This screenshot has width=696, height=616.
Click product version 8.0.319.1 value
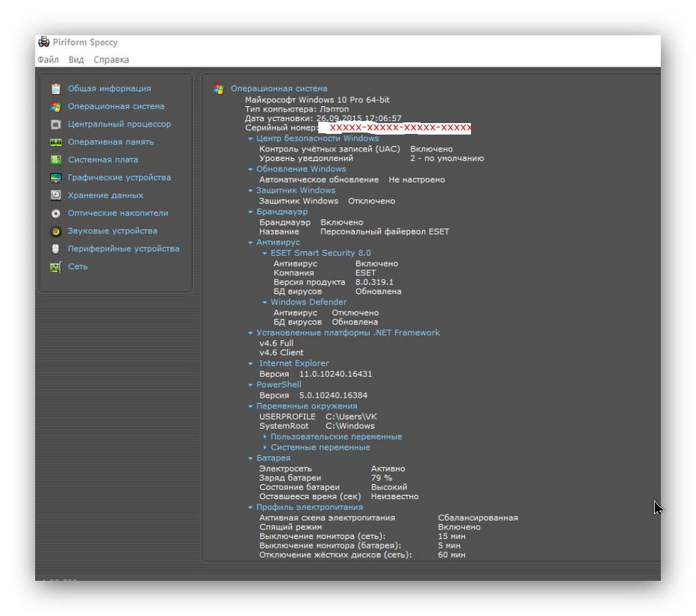[375, 282]
